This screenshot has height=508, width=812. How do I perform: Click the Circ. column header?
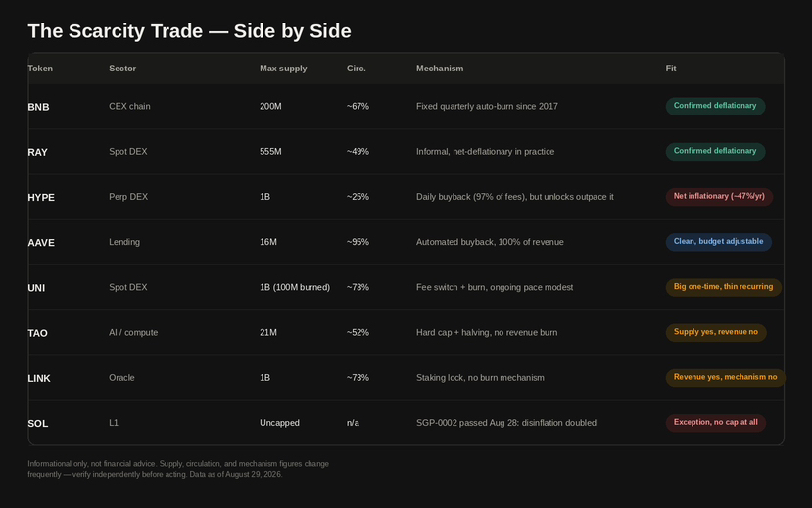click(x=357, y=69)
